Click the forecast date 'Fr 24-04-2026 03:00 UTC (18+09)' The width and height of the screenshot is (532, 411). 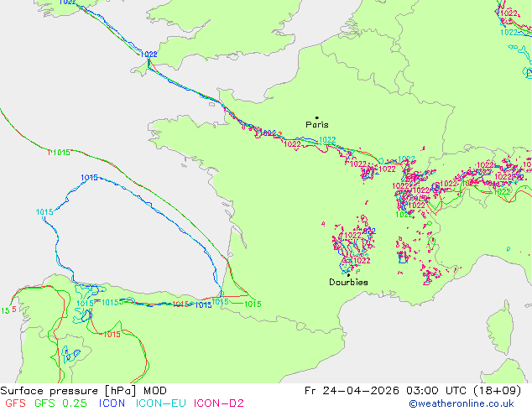413,391
